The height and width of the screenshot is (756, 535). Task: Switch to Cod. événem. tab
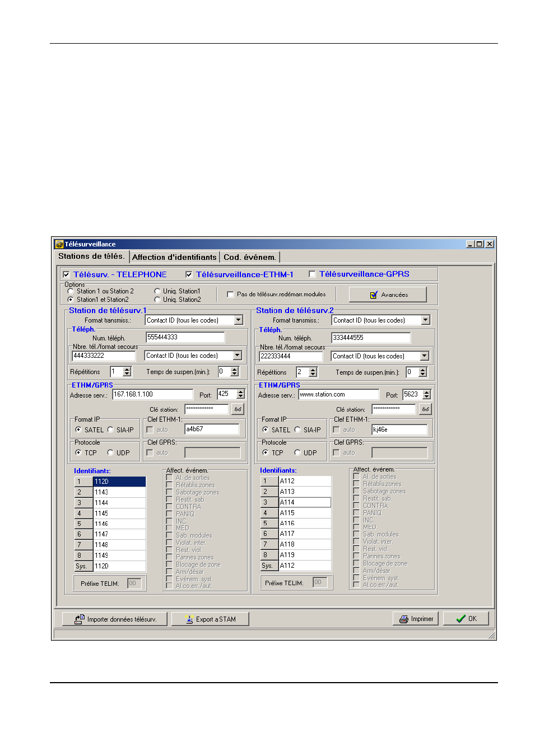249,257
